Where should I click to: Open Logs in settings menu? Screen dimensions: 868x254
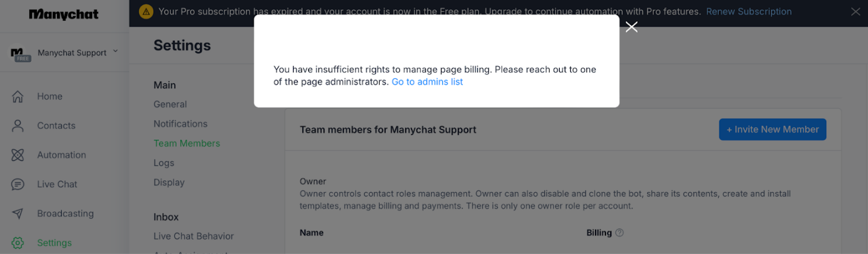[x=164, y=163]
